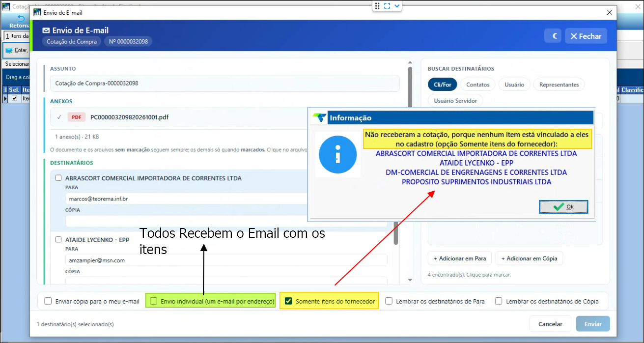Viewport: 644px width, 343px height.
Task: Enable Lembrar os destinatários de Para
Action: tap(389, 301)
